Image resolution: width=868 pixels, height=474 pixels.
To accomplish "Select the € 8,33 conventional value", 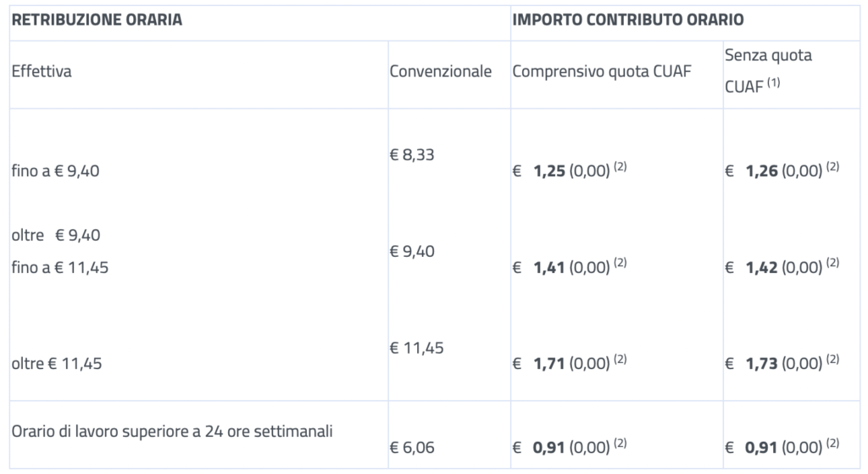I will click(x=412, y=155).
